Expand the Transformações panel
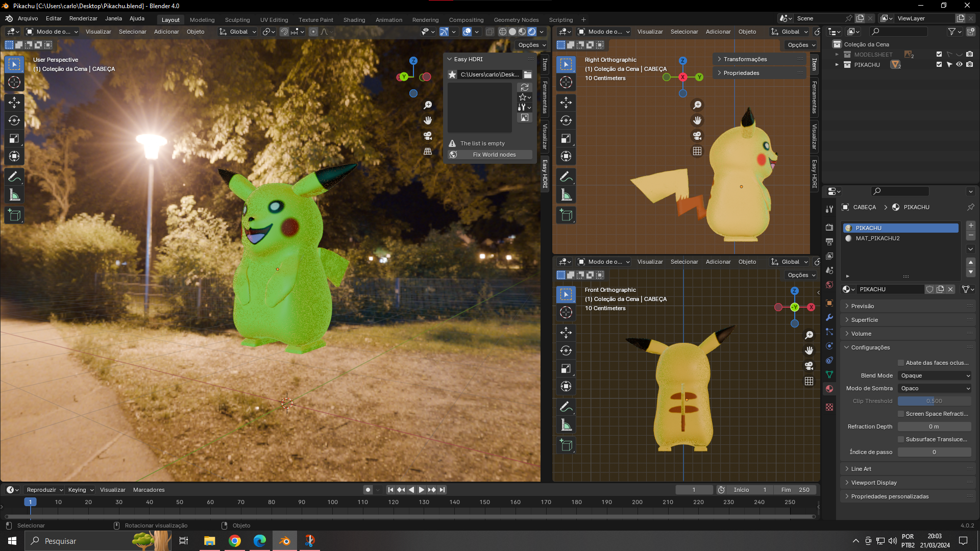 (x=745, y=59)
